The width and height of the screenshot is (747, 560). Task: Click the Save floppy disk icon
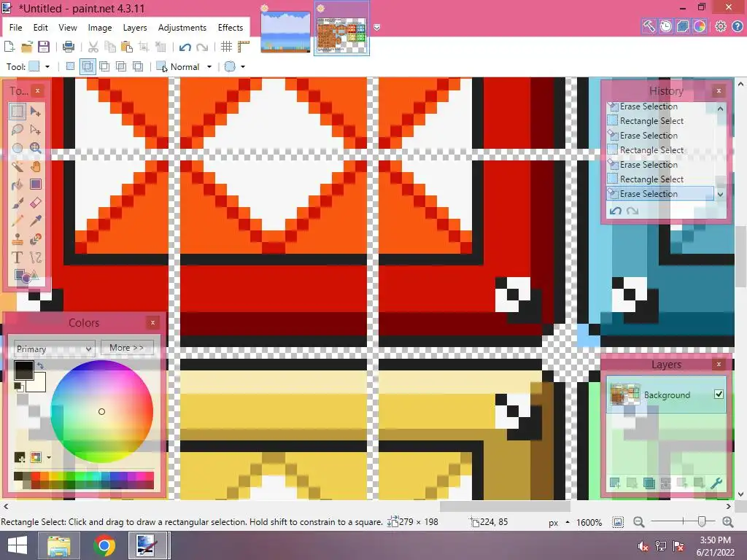[x=44, y=47]
